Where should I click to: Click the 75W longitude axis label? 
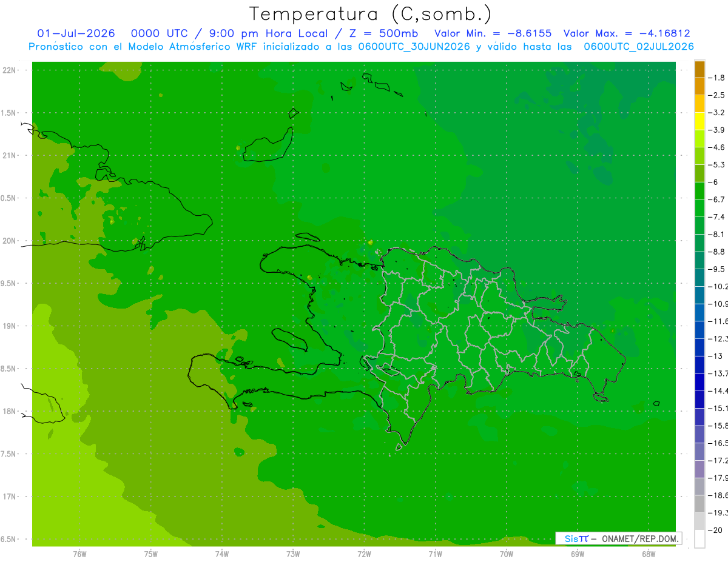pyautogui.click(x=151, y=554)
